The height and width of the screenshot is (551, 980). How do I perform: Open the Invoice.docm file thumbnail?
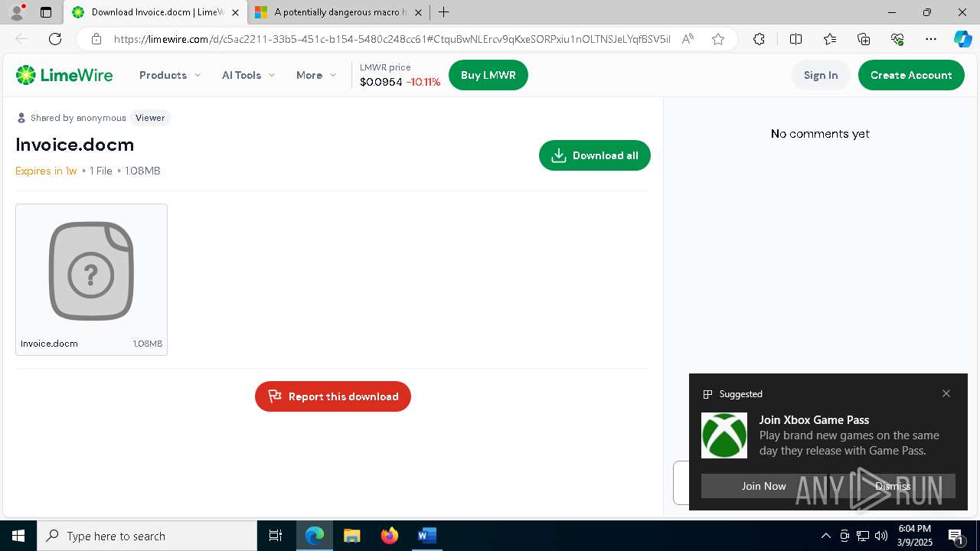click(x=91, y=271)
